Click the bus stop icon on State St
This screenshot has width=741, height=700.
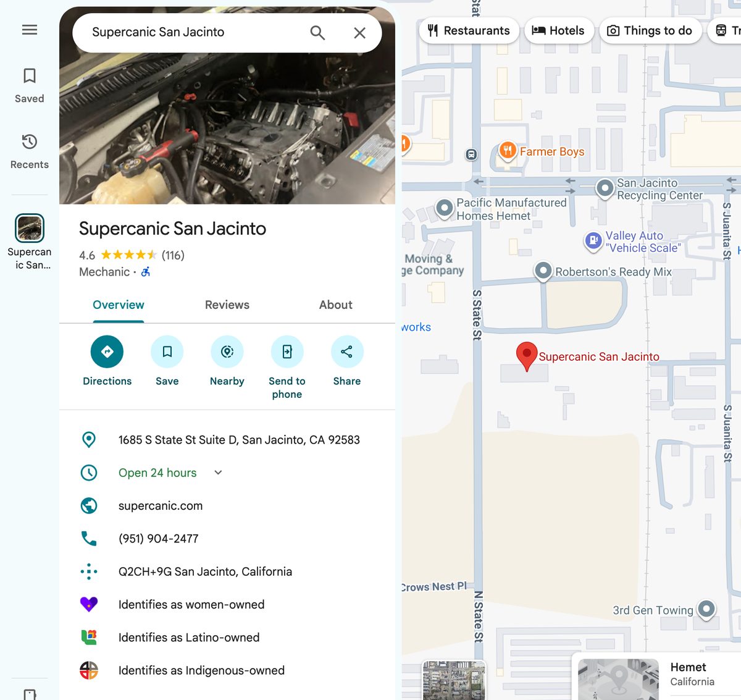click(x=472, y=154)
